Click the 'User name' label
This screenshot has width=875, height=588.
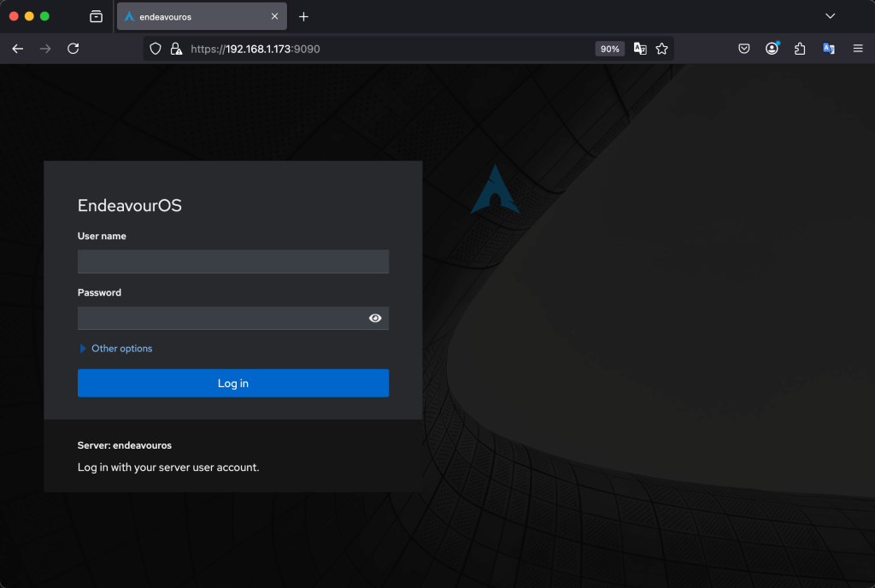pos(102,236)
